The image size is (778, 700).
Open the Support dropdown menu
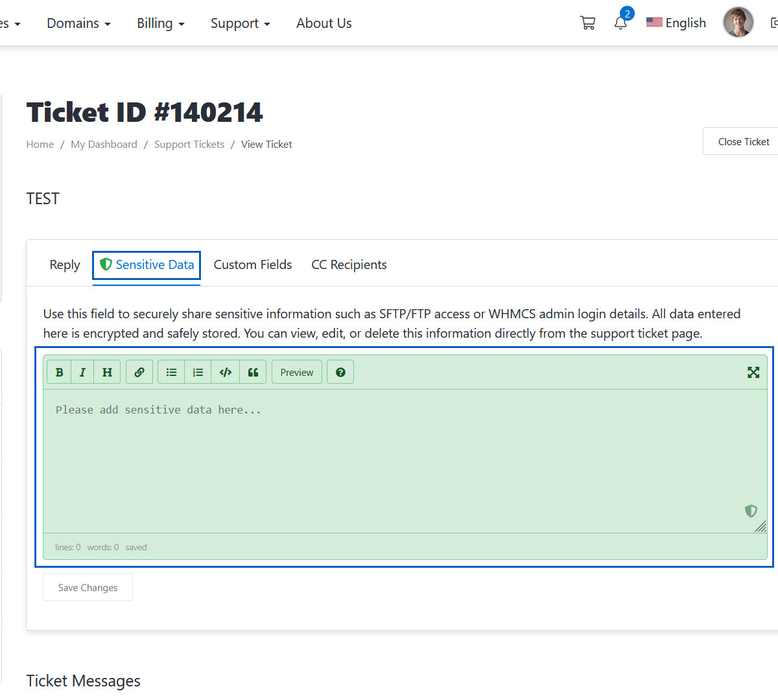point(240,23)
